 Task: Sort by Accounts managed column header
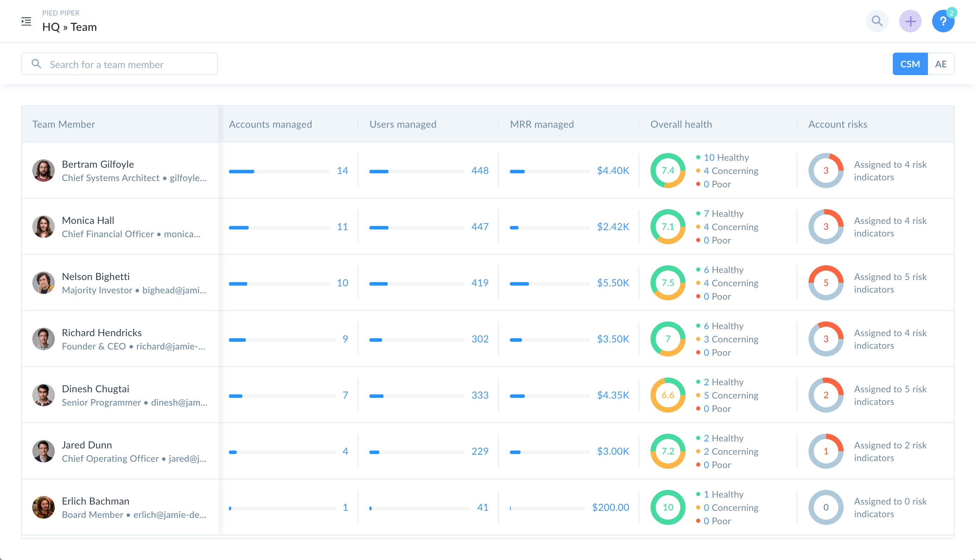(x=270, y=124)
